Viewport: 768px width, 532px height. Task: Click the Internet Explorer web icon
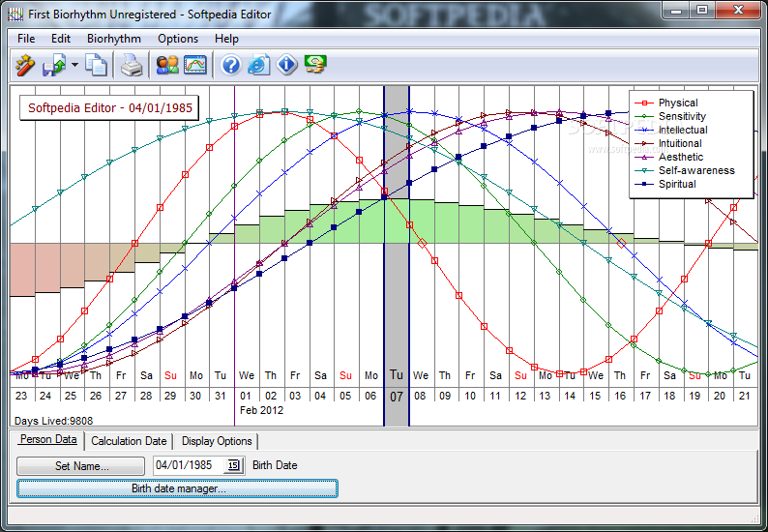[258, 65]
